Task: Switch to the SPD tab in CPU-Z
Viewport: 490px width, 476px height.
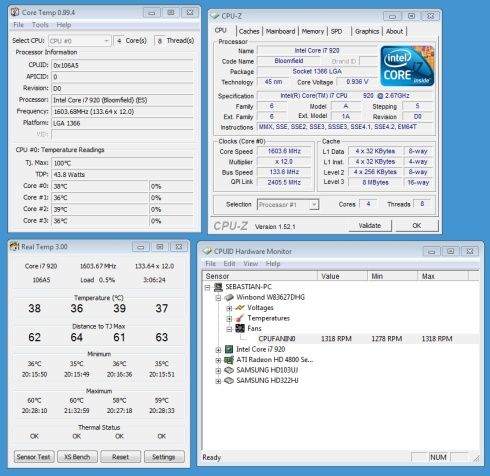Action: click(x=336, y=31)
